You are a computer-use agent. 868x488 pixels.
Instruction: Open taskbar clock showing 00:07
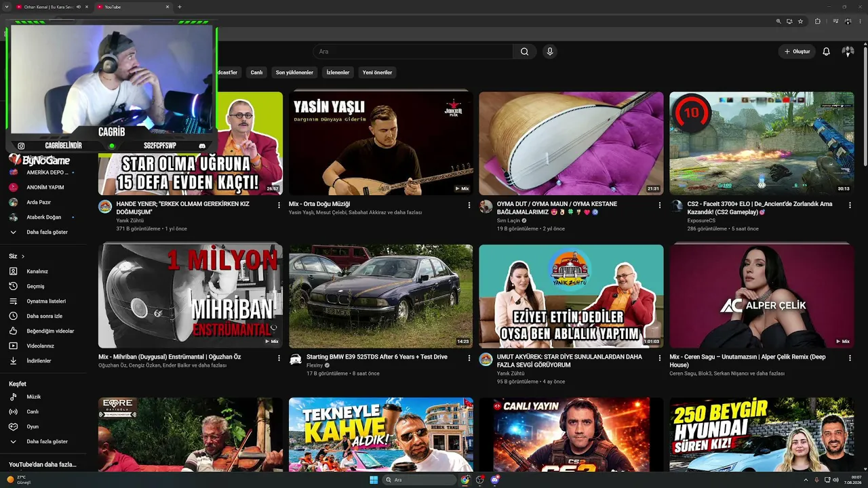[854, 480]
